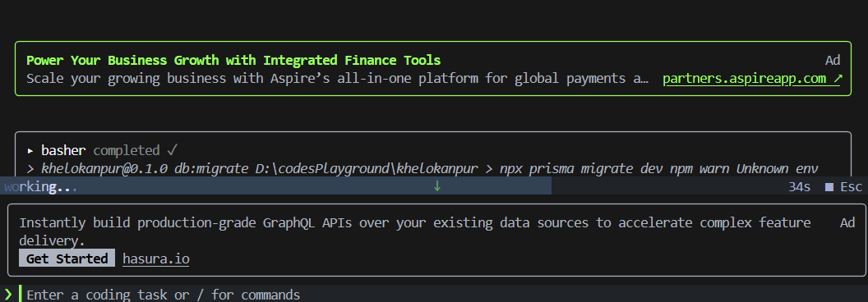
Task: Click the working... status text
Action: pyautogui.click(x=40, y=187)
